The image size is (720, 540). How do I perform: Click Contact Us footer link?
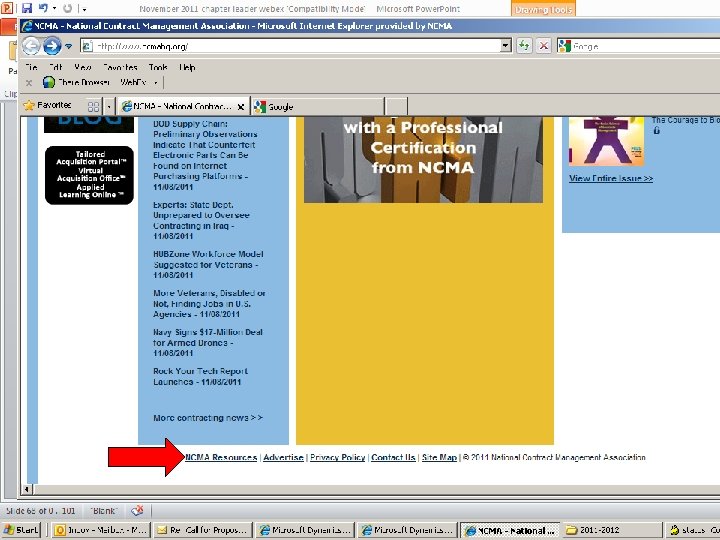click(394, 457)
